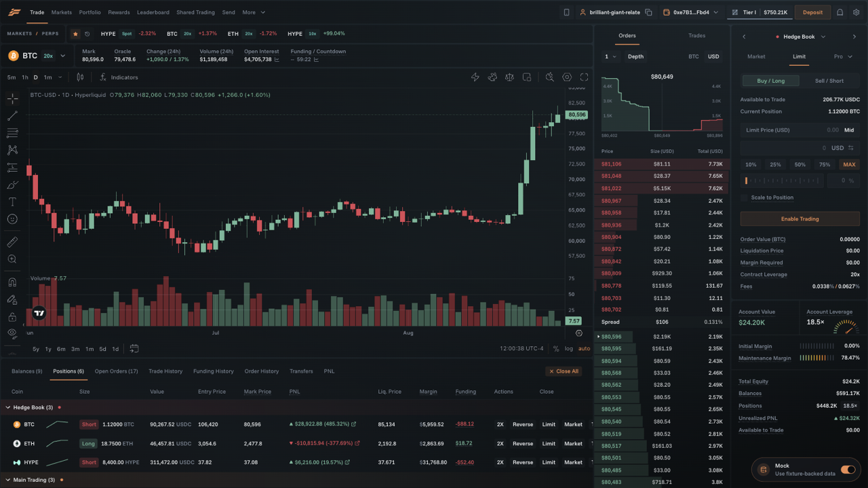
Task: Toggle the Mock fixture-backed data switch
Action: [x=848, y=470]
